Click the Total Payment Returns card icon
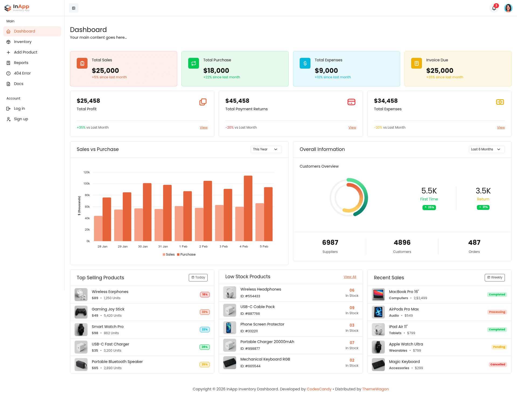 [351, 102]
